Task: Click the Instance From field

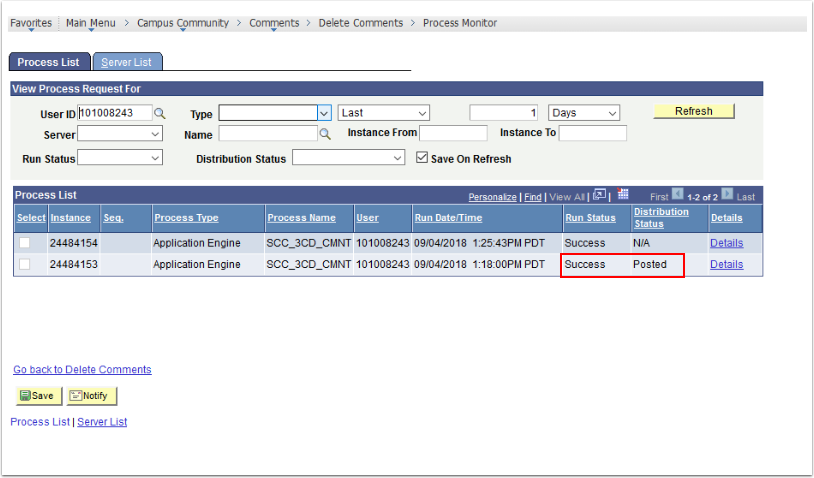Action: coord(453,133)
